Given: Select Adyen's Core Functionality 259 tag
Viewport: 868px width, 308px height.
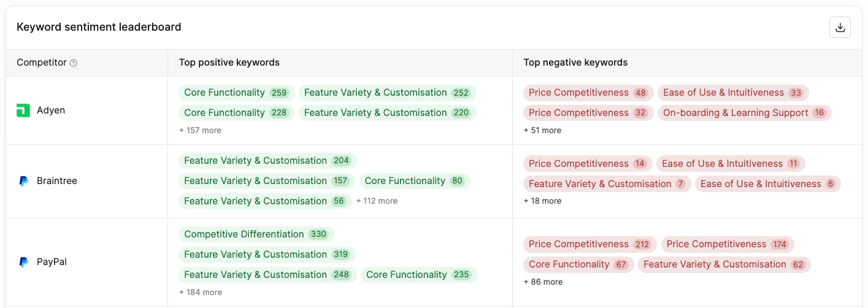Looking at the screenshot, I should tap(237, 93).
